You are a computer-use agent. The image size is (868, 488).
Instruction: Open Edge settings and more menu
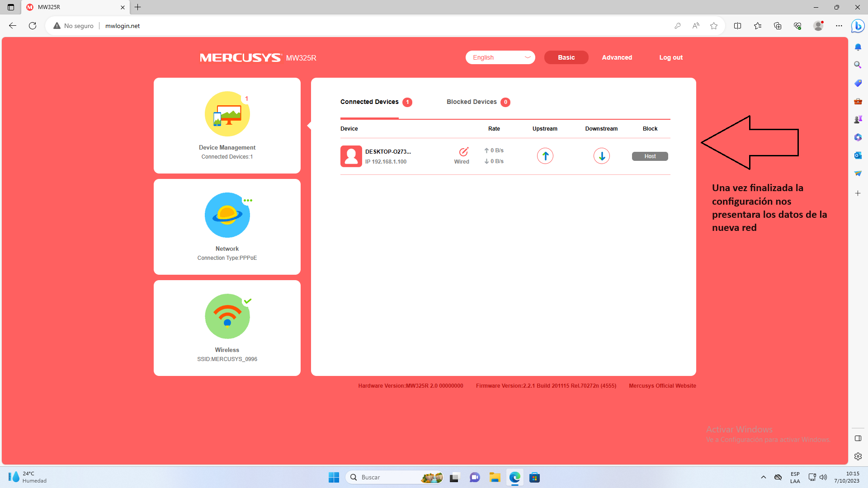pyautogui.click(x=839, y=26)
